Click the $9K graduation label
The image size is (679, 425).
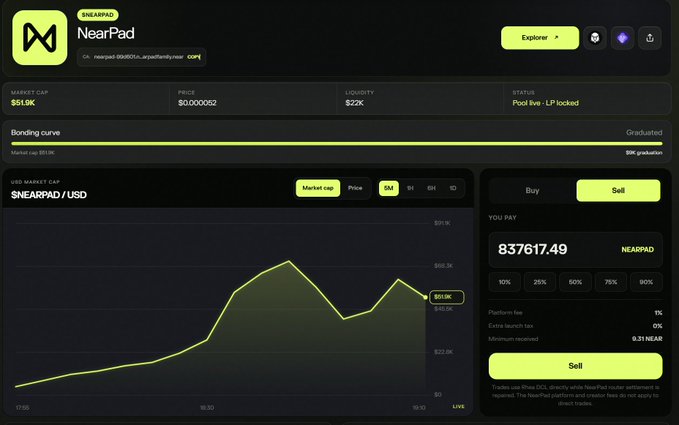[x=643, y=153]
